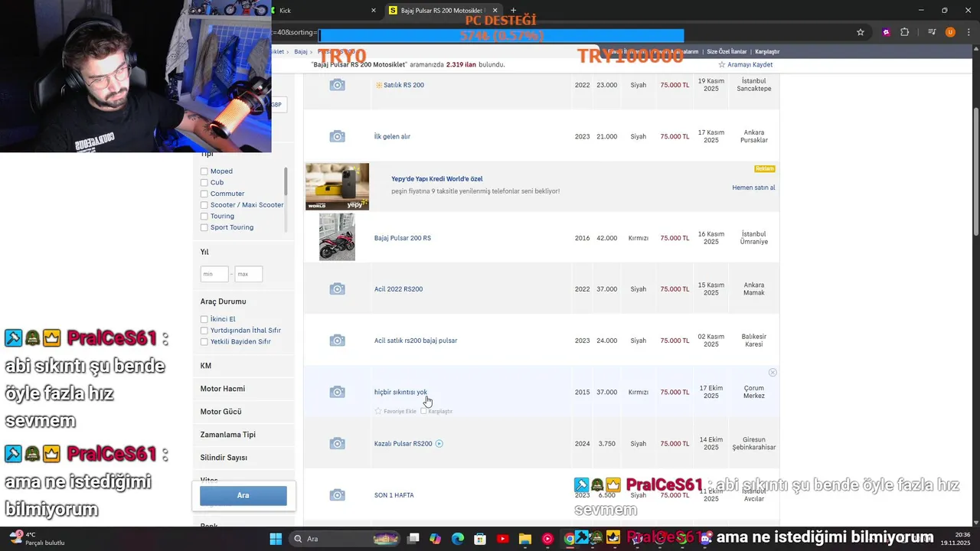This screenshot has width=980, height=551.
Task: Click the camera placeholder for Acil 2022 RS200
Action: click(337, 289)
